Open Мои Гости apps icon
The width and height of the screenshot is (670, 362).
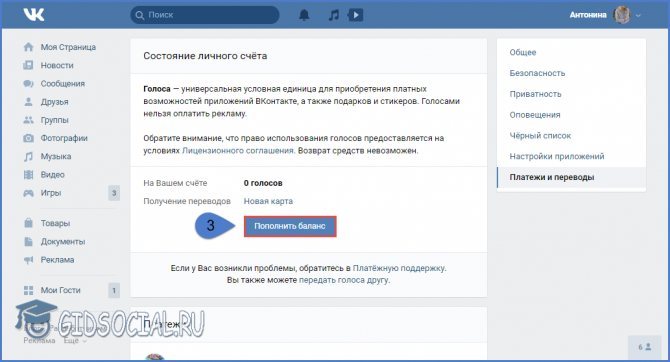click(29, 290)
